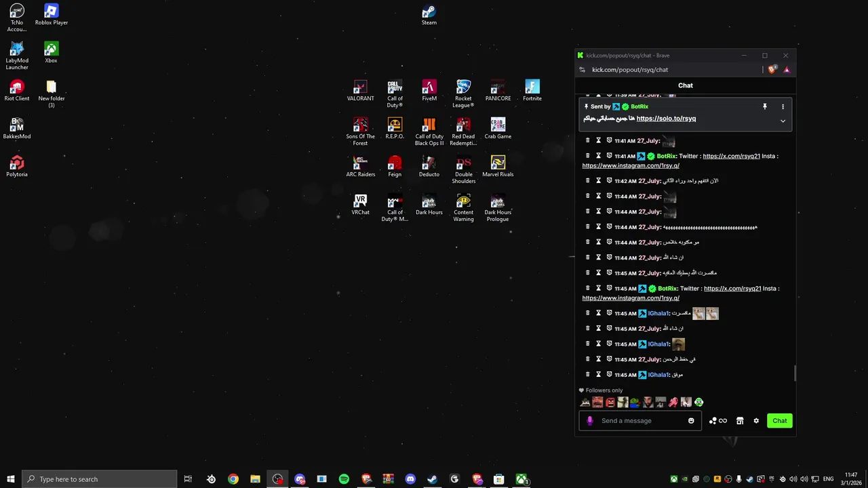Timeout 27_July on 'في حفظ الرحمن' message
The width and height of the screenshot is (868, 488).
click(598, 359)
